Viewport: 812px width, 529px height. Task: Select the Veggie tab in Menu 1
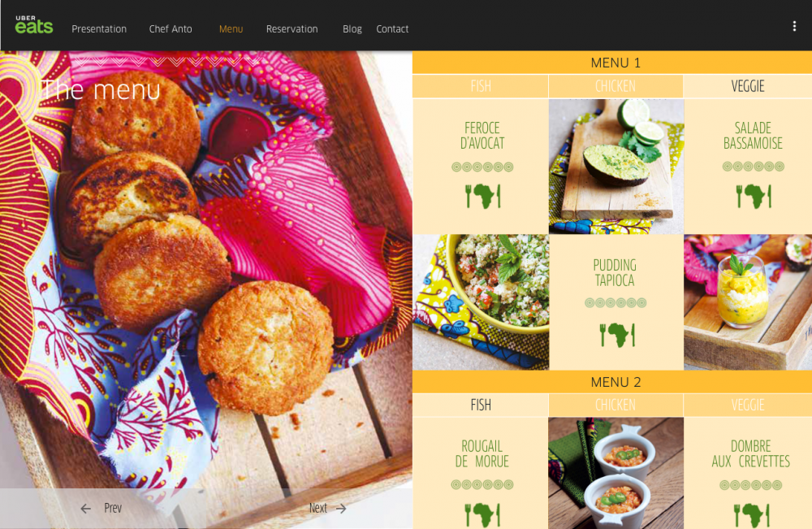click(748, 86)
